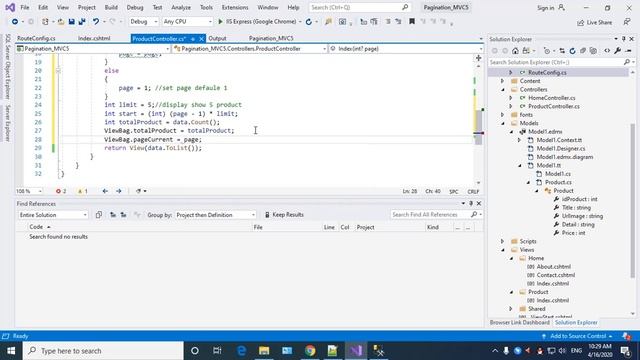
Task: Open the Analyze menu
Action: (x=181, y=7)
